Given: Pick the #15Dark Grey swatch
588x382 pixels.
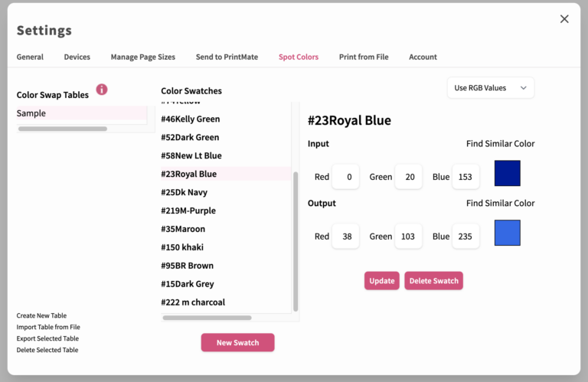Looking at the screenshot, I should (x=226, y=284).
